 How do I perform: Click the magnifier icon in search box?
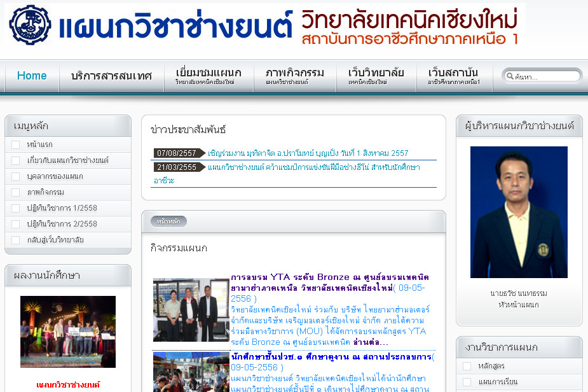click(510, 76)
